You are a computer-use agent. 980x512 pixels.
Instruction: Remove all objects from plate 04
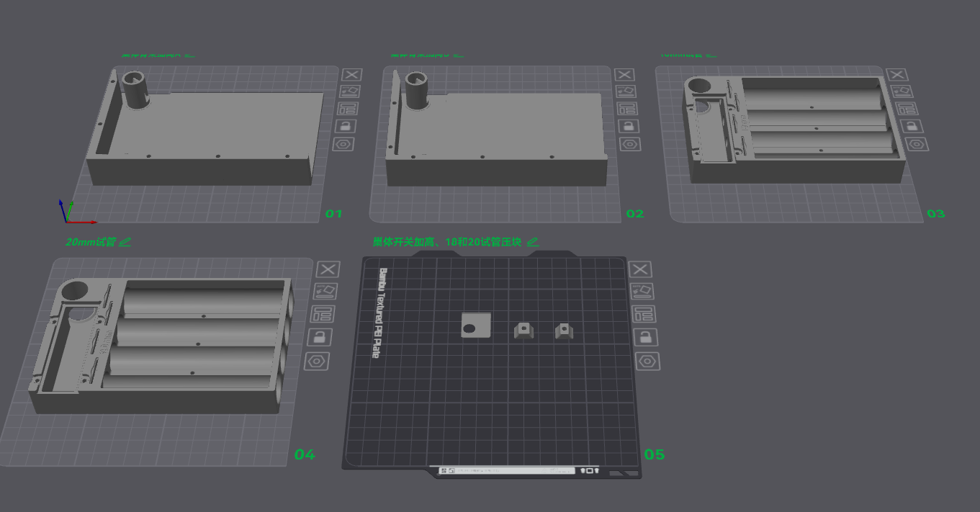click(328, 270)
